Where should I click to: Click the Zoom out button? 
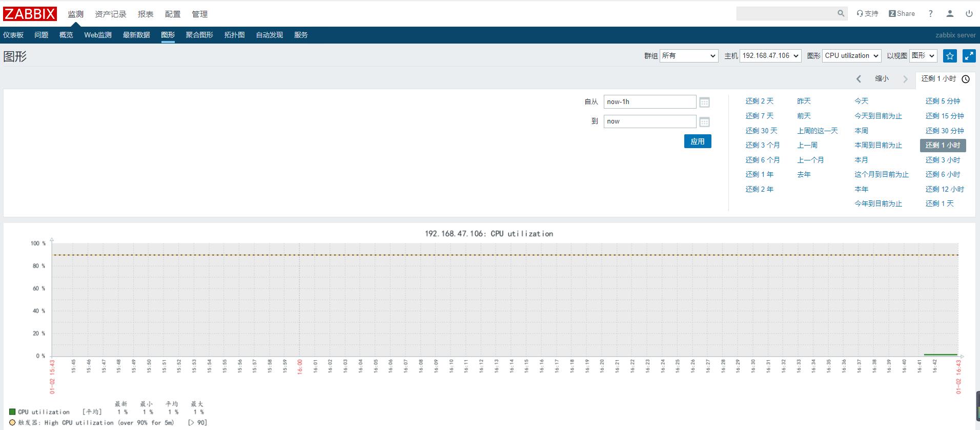tap(882, 78)
